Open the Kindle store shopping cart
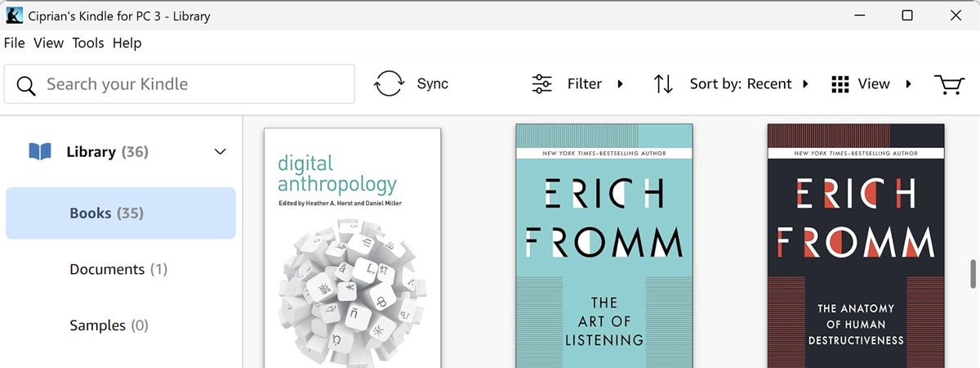Viewport: 980px width, 368px height. click(x=949, y=83)
